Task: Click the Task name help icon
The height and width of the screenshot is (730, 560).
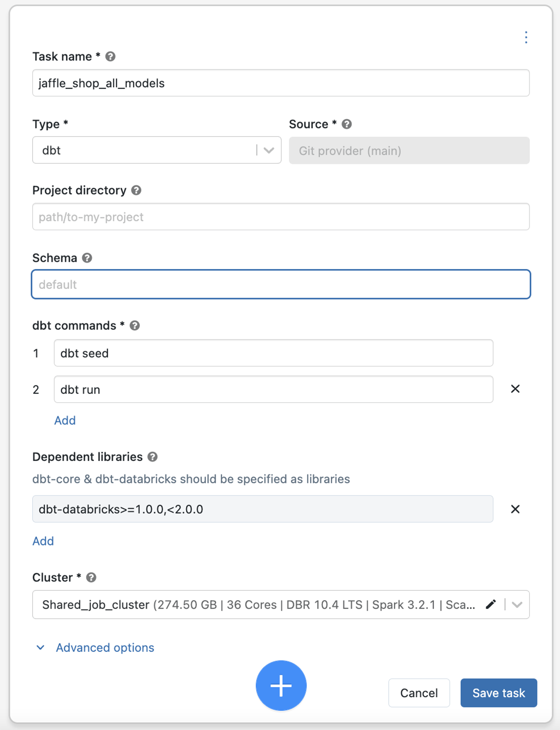Action: (110, 57)
